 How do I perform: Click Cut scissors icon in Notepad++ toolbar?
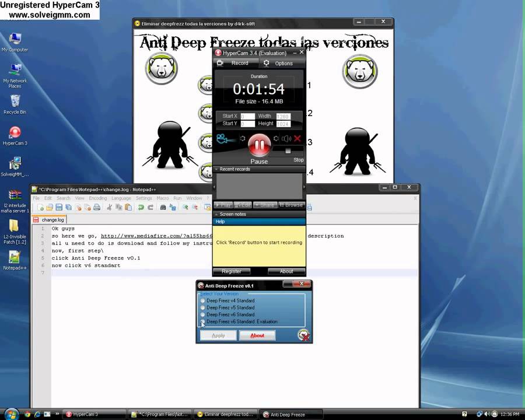coord(110,207)
